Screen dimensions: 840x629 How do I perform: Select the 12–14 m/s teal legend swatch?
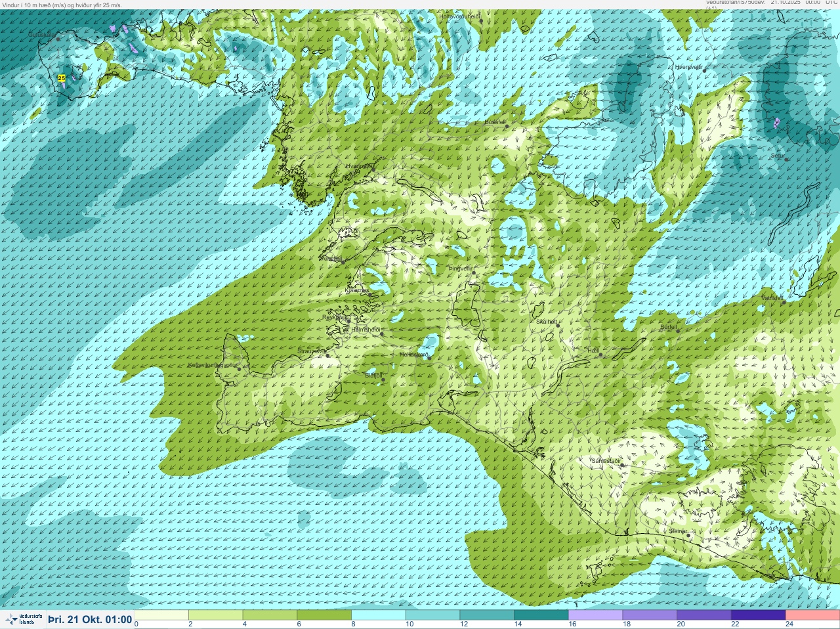(x=487, y=615)
